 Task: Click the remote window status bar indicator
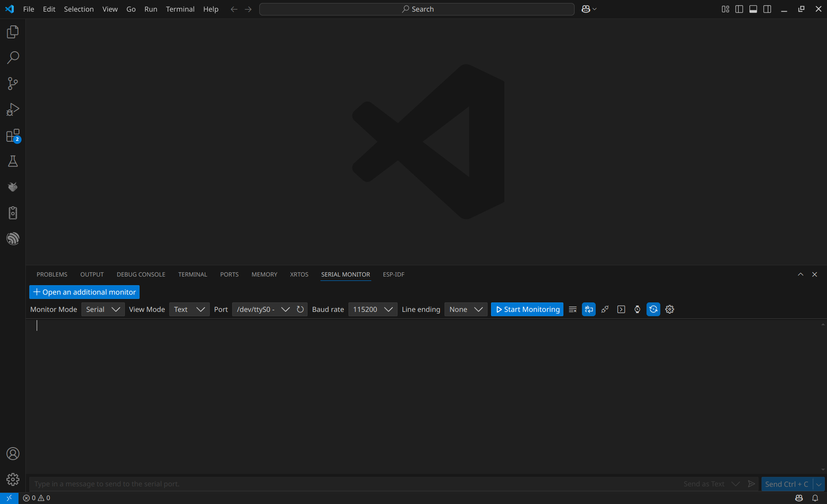click(x=9, y=498)
